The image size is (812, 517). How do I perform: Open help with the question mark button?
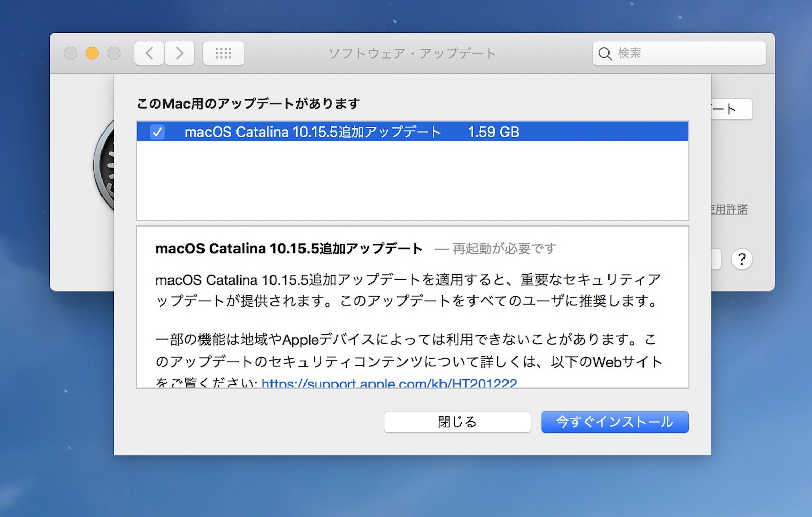tap(741, 259)
